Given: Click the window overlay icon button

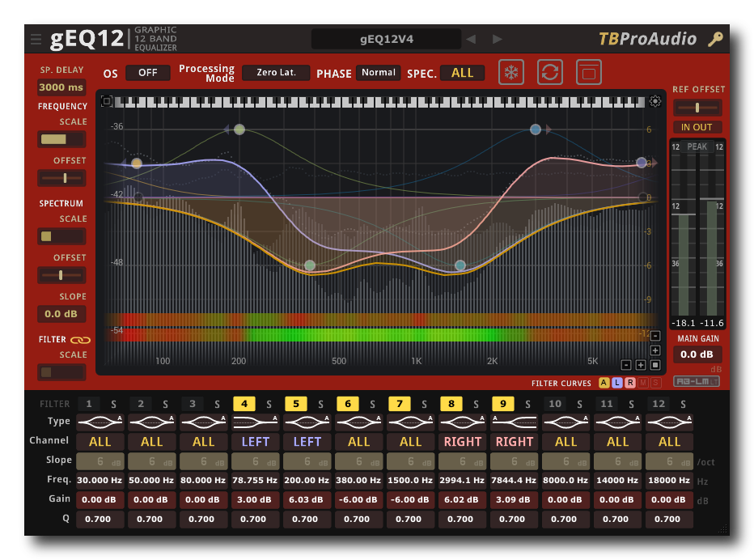Looking at the screenshot, I should click(x=589, y=73).
